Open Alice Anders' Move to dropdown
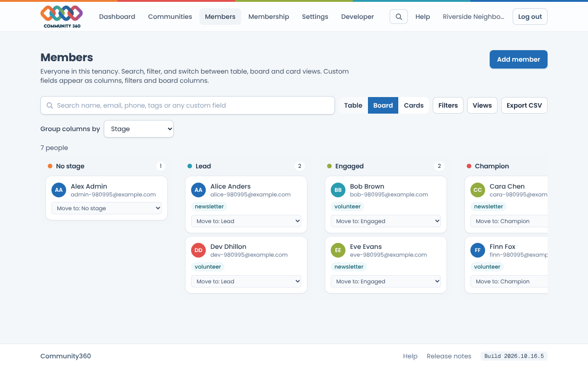The height and width of the screenshot is (368, 588). coord(246,221)
